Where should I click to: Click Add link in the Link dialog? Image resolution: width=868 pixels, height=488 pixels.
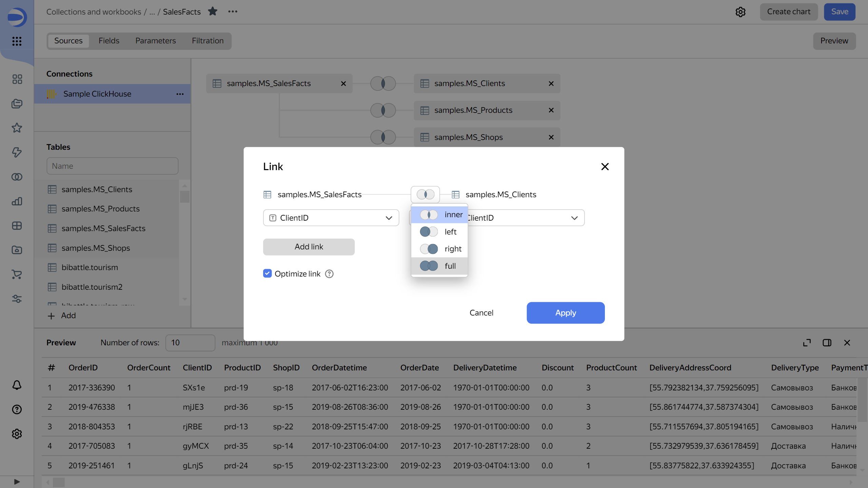[x=309, y=247]
